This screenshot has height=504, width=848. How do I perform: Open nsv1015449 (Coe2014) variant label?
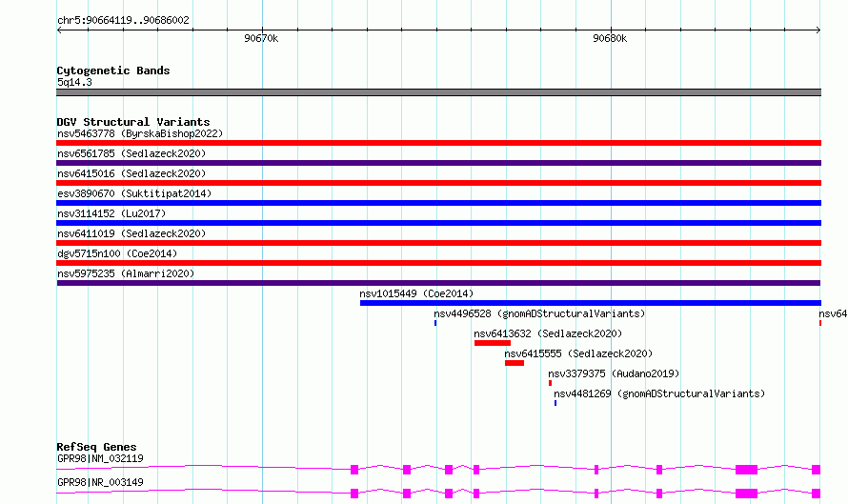click(x=416, y=293)
